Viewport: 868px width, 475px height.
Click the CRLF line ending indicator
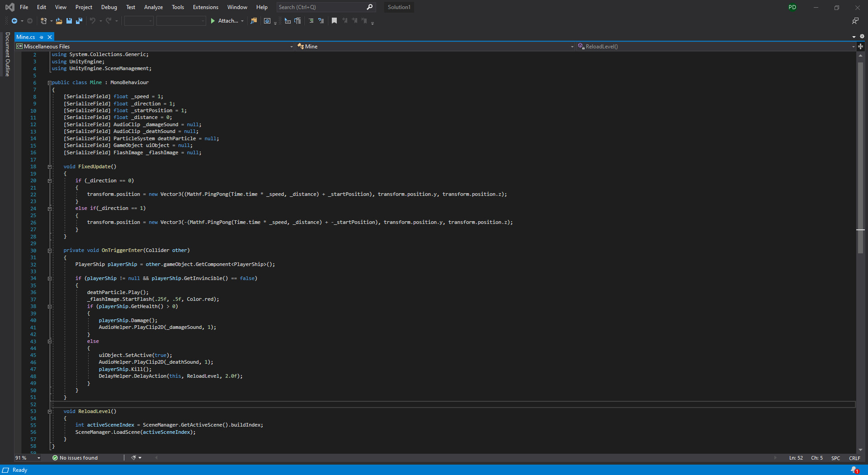point(854,458)
